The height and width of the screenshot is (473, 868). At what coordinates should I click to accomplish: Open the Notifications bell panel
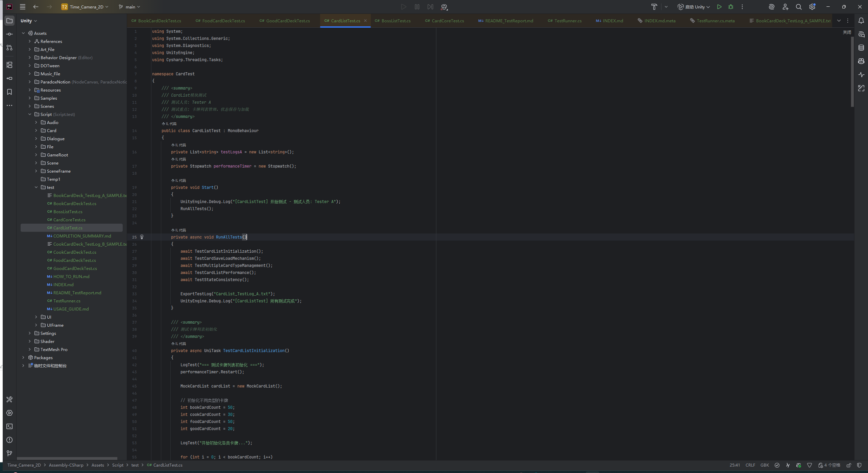861,21
